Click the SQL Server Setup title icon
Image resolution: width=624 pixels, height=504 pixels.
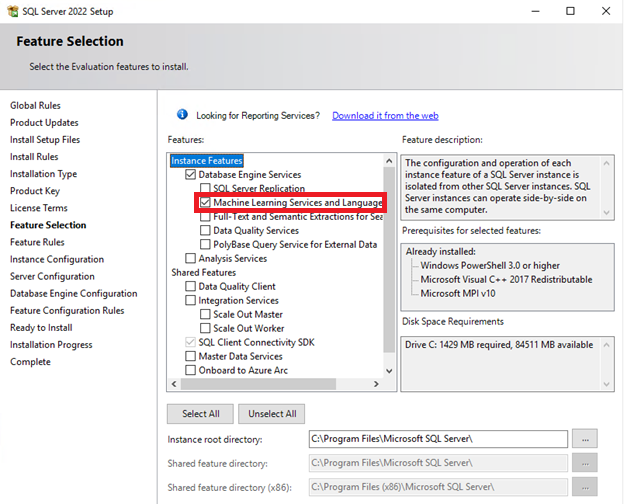click(12, 11)
